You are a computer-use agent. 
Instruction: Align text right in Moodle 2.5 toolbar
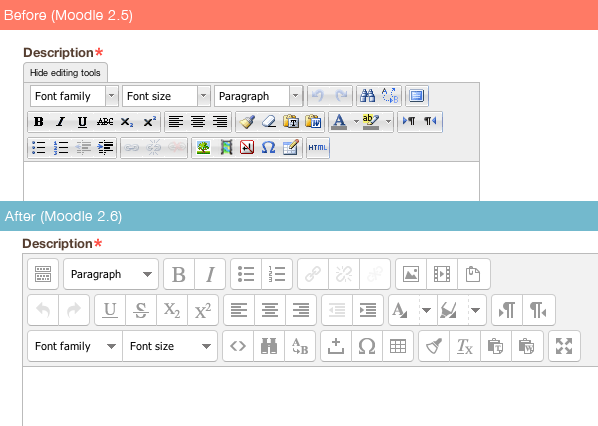[220, 122]
